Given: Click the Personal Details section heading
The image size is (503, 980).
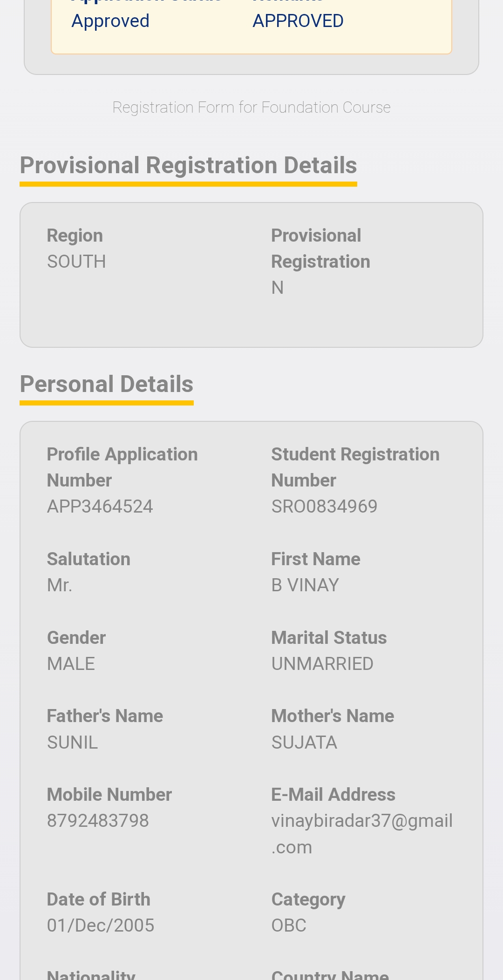Looking at the screenshot, I should (x=106, y=385).
